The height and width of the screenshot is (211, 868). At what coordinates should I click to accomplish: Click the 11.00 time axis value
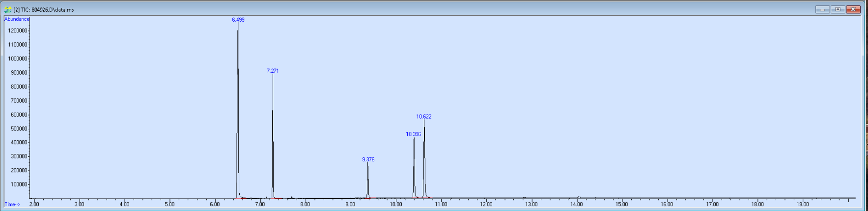point(441,204)
